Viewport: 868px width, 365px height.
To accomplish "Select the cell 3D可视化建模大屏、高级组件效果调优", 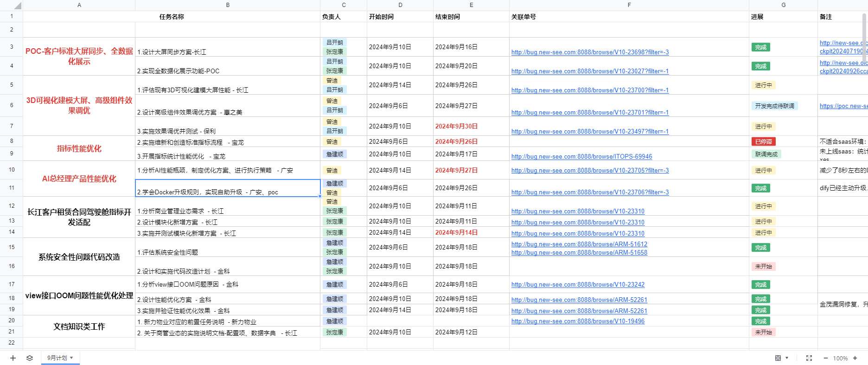I will [79, 106].
